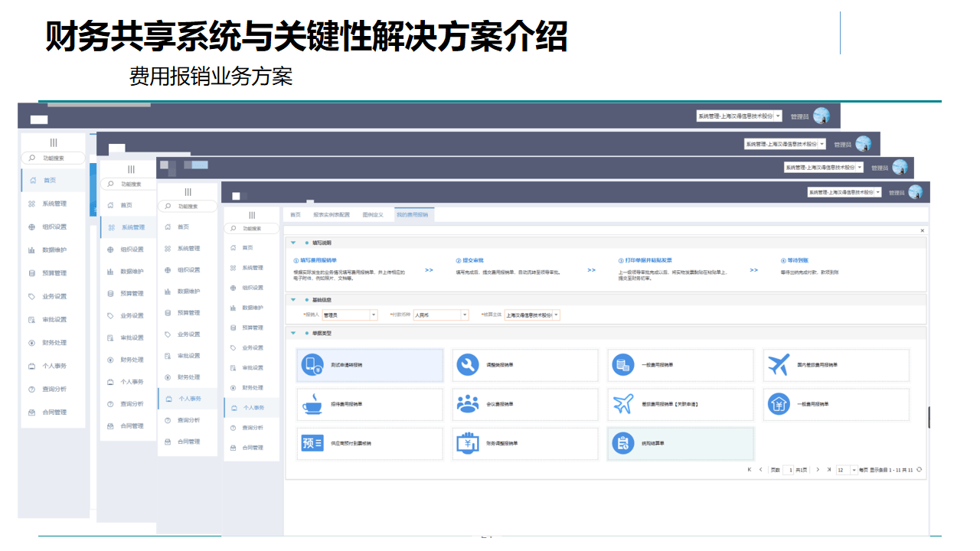Open 合同管理 in rearmost window sidebar
This screenshot has width=980, height=551.
point(53,412)
